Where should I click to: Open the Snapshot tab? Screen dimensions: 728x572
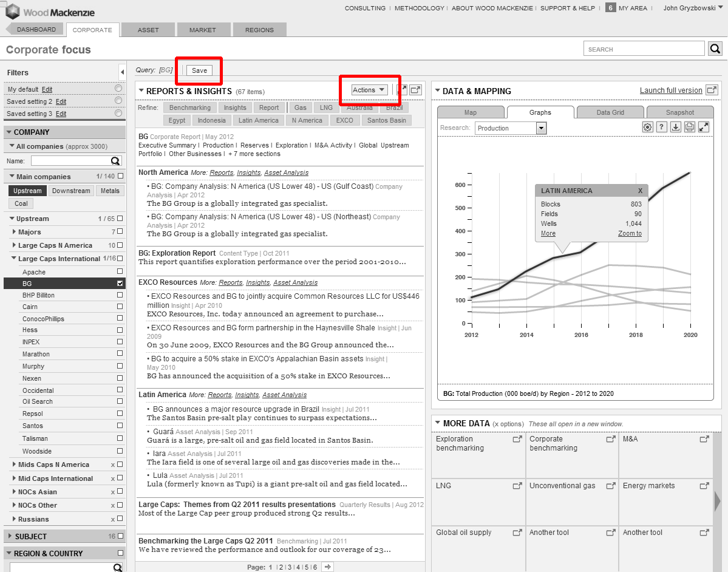[679, 112]
